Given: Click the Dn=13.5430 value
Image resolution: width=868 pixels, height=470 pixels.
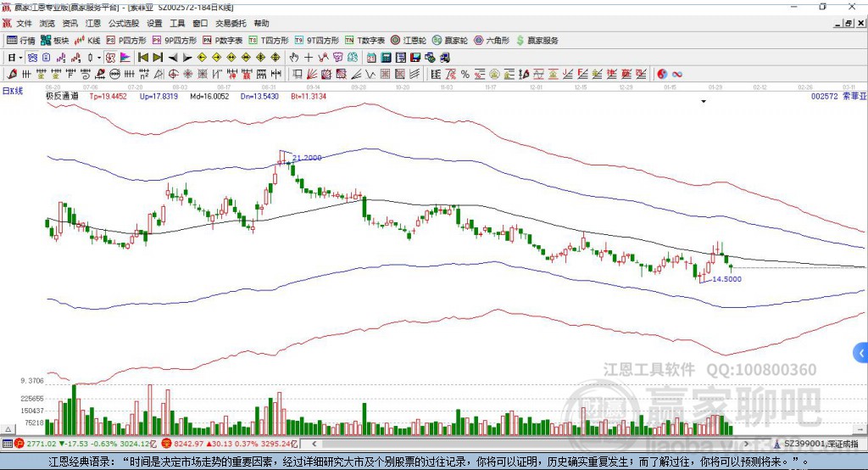Looking at the screenshot, I should (x=259, y=97).
